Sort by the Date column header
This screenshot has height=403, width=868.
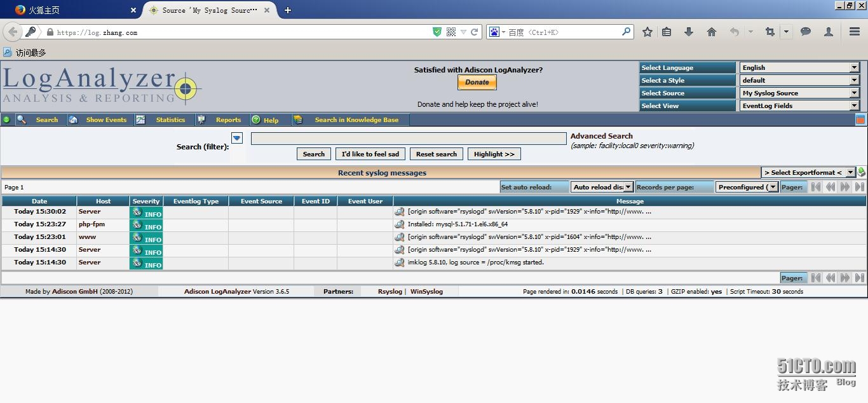coord(39,201)
